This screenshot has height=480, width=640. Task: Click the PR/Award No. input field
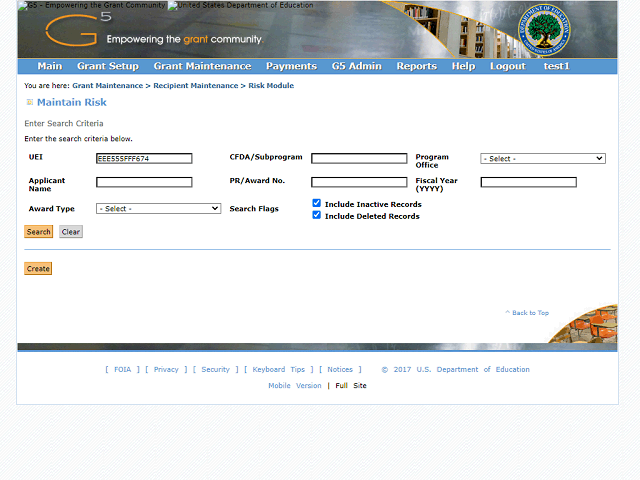(x=359, y=182)
